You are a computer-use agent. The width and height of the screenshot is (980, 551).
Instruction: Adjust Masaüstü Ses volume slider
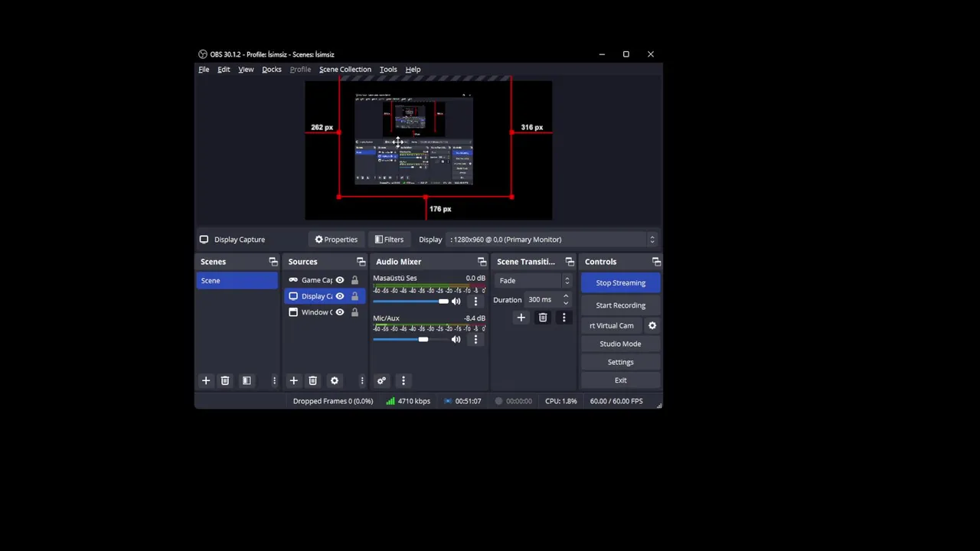411,301
